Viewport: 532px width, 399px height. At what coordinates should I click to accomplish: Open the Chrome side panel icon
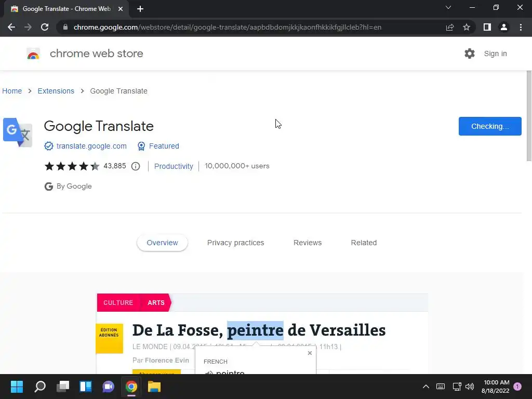tap(487, 27)
